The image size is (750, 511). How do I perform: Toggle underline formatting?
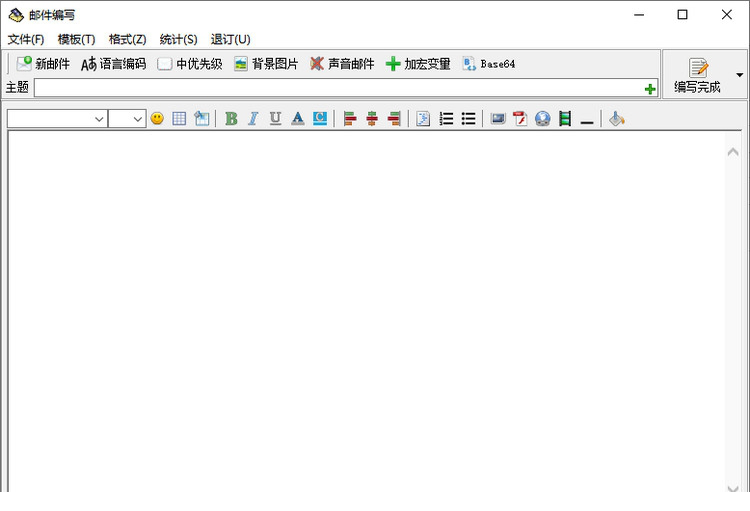276,118
